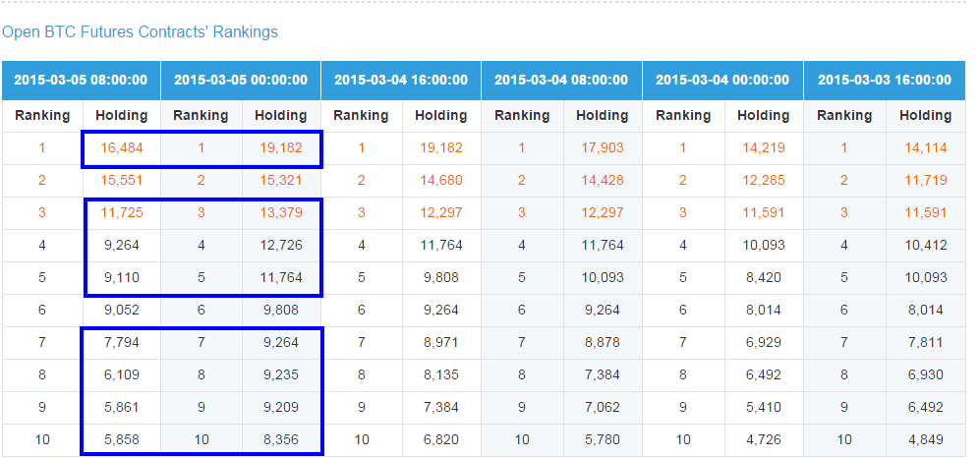Click the holding value 9,052
Viewport: 980px width, 458px height.
(x=121, y=310)
